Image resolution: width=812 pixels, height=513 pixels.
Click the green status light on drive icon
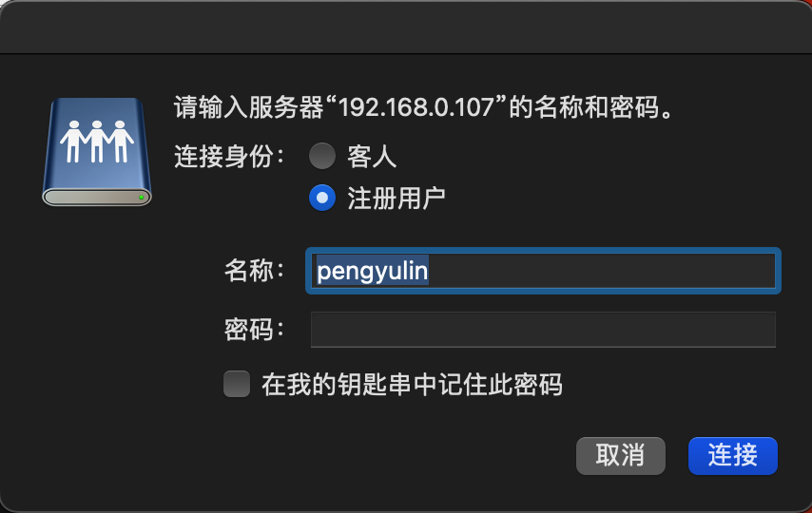[141, 197]
